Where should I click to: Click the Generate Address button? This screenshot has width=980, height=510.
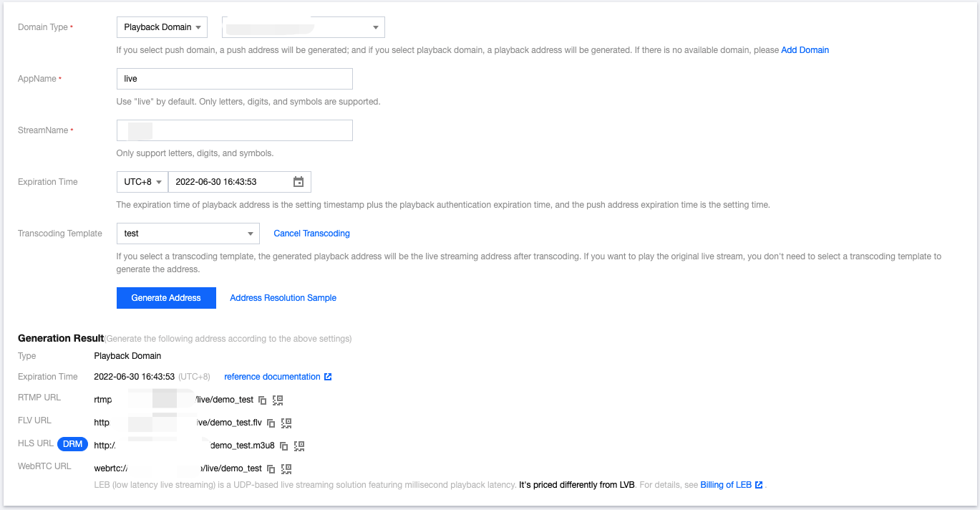[166, 298]
